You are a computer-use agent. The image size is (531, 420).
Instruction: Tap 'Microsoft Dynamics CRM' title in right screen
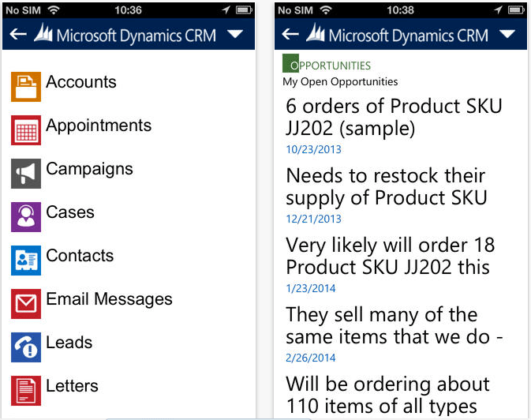409,36
